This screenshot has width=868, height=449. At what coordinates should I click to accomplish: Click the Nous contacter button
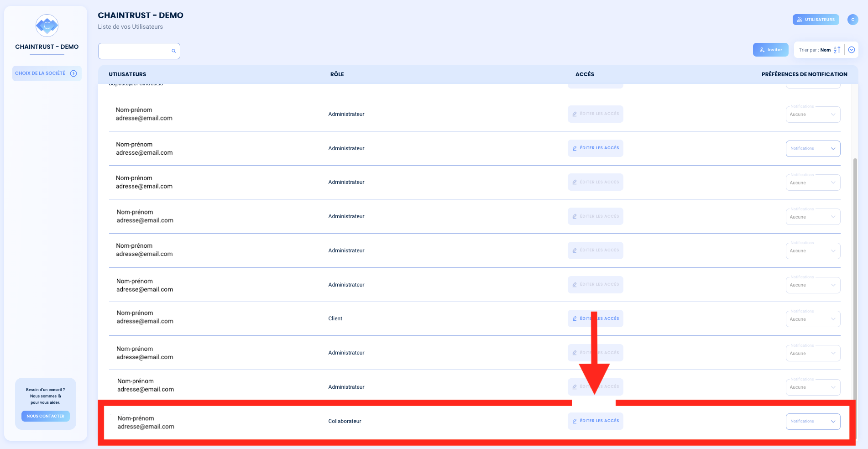coord(46,416)
